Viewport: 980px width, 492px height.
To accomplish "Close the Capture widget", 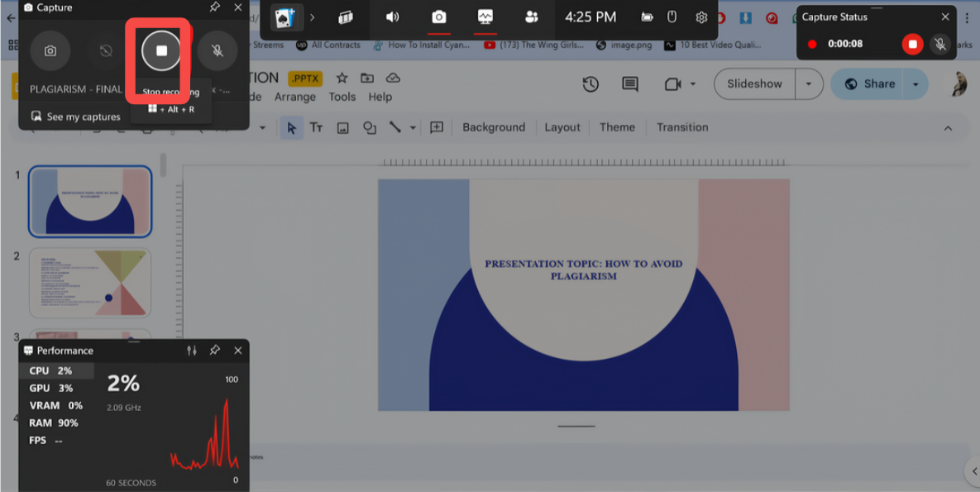I will point(238,7).
